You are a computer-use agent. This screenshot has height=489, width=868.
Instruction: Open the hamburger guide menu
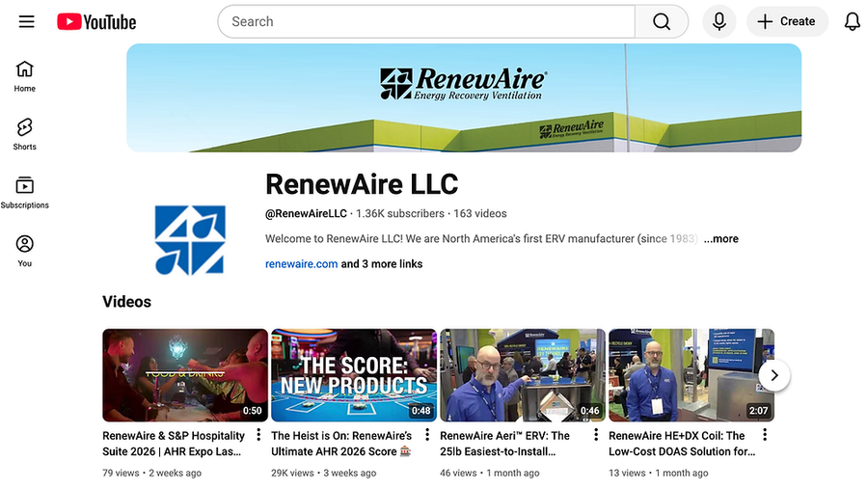tap(27, 21)
